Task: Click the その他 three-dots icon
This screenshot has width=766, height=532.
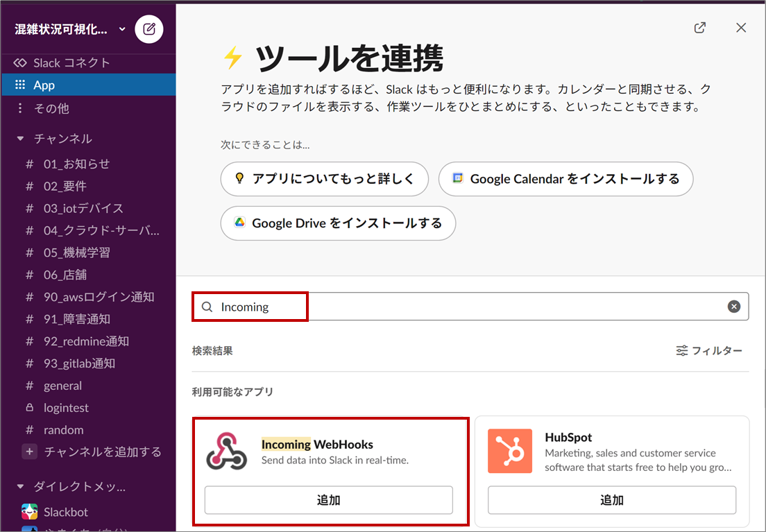Action: point(20,108)
